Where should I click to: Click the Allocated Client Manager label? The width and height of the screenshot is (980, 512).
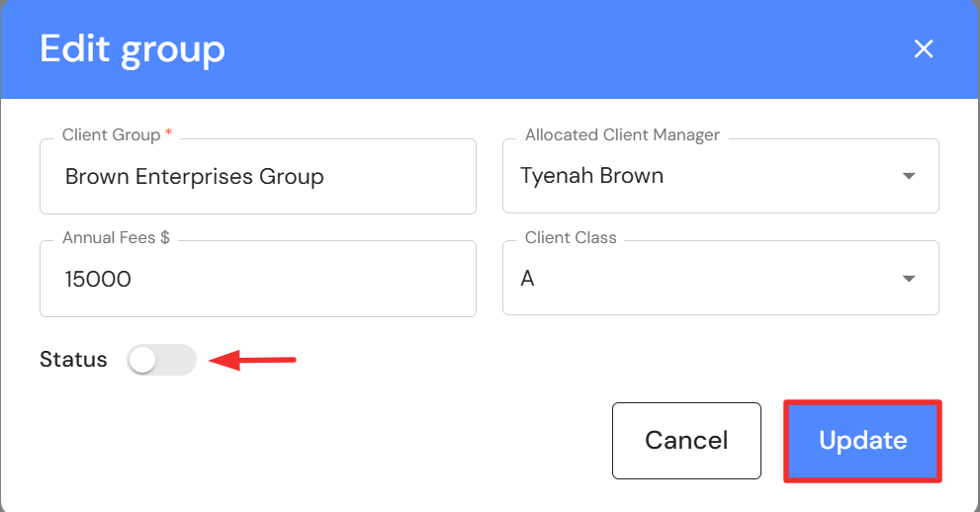pos(622,134)
